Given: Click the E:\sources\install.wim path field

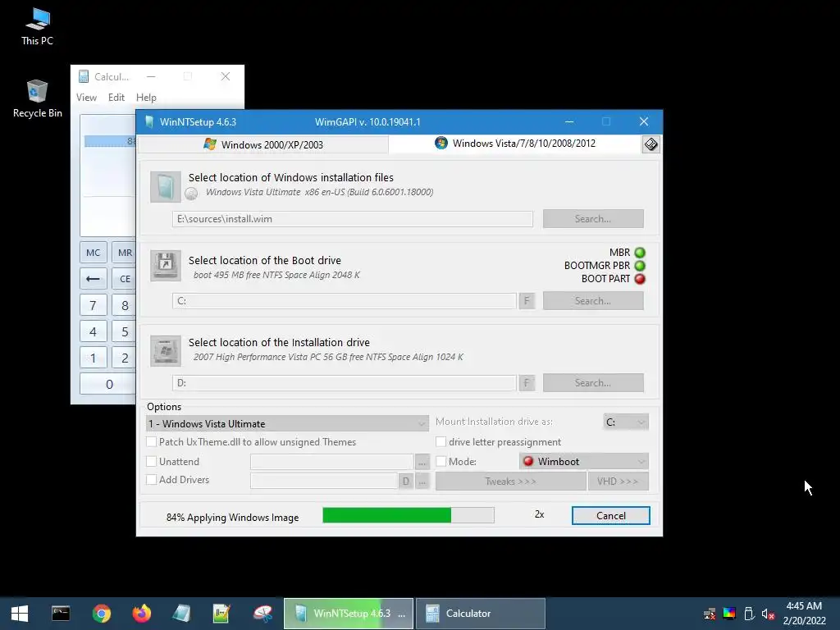Looking at the screenshot, I should coord(353,218).
